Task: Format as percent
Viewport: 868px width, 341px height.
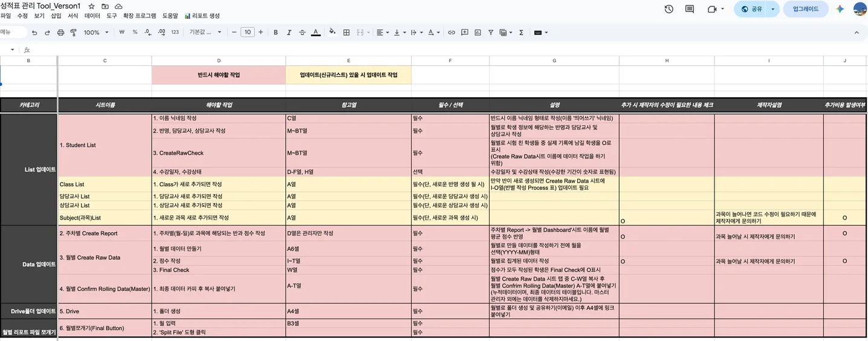Action: (135, 33)
